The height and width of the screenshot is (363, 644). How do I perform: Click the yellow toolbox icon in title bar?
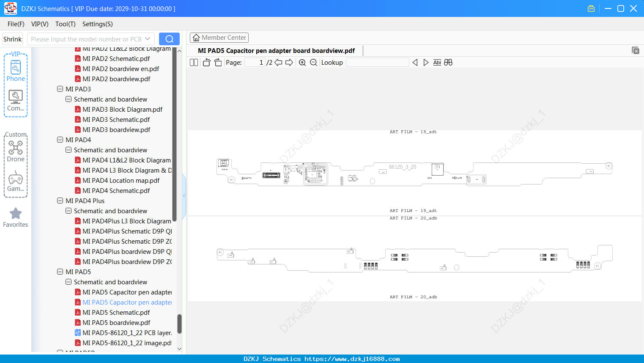click(591, 8)
